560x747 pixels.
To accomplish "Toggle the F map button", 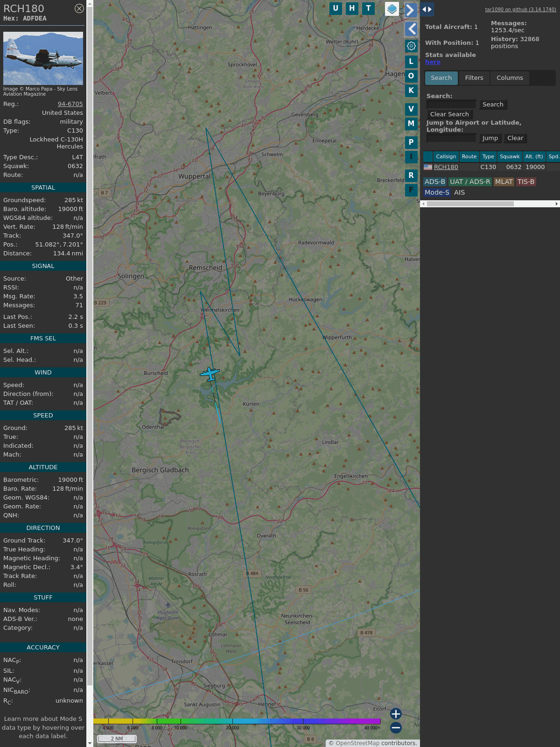I will coord(411,190).
